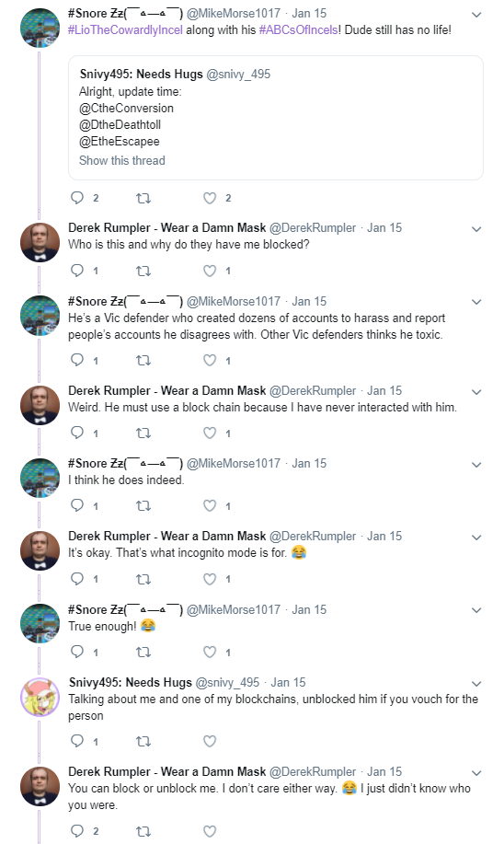Reply to the top #LioTheCowardlyIncel tweet

tap(77, 198)
